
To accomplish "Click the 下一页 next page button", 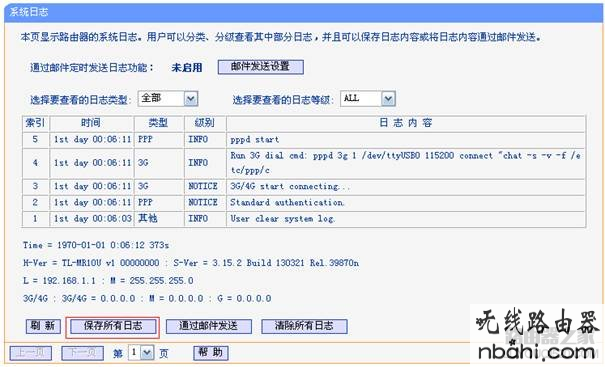I will [x=83, y=353].
